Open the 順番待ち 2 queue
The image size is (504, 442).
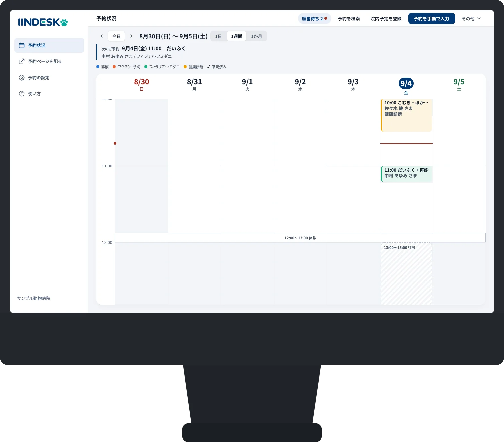pos(314,19)
